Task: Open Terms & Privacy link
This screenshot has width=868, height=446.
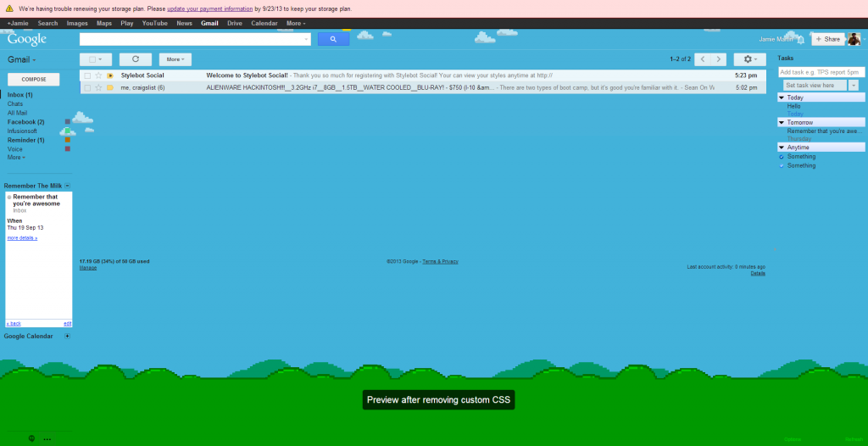Action: [x=440, y=261]
